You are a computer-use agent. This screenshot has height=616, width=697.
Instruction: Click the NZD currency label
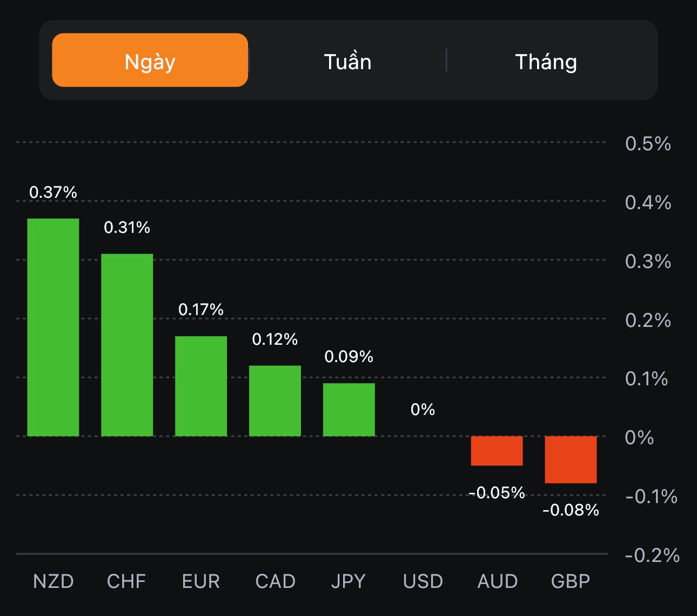coord(53,581)
